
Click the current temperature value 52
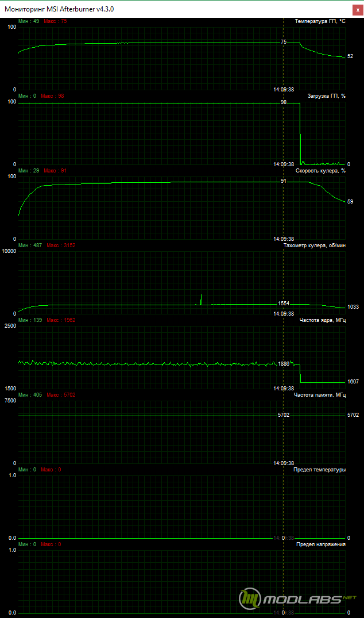350,56
